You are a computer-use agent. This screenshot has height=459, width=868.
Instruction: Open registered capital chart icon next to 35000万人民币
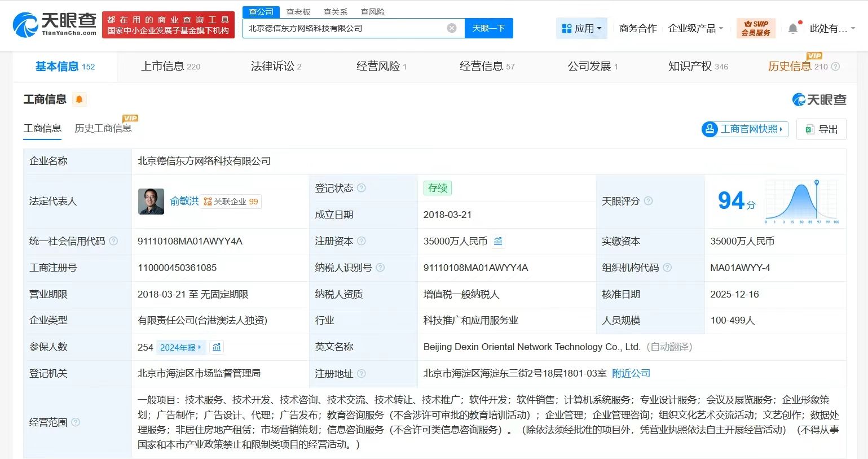click(x=498, y=242)
